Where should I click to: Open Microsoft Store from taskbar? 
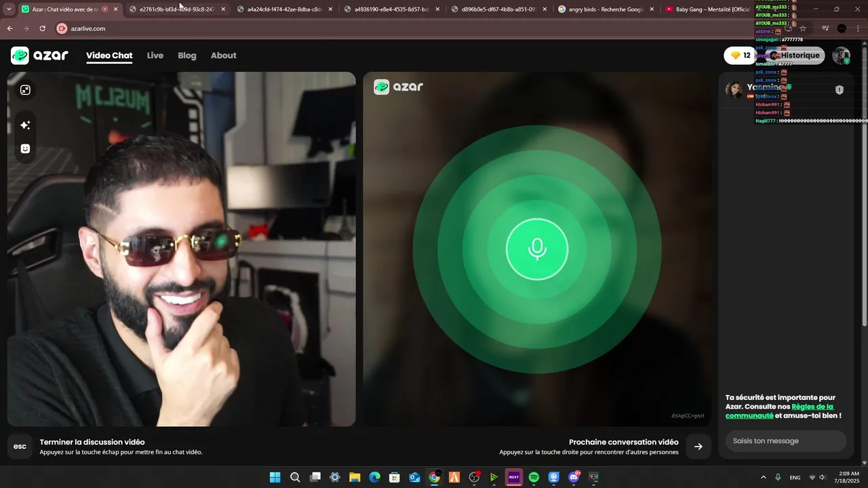click(394, 477)
